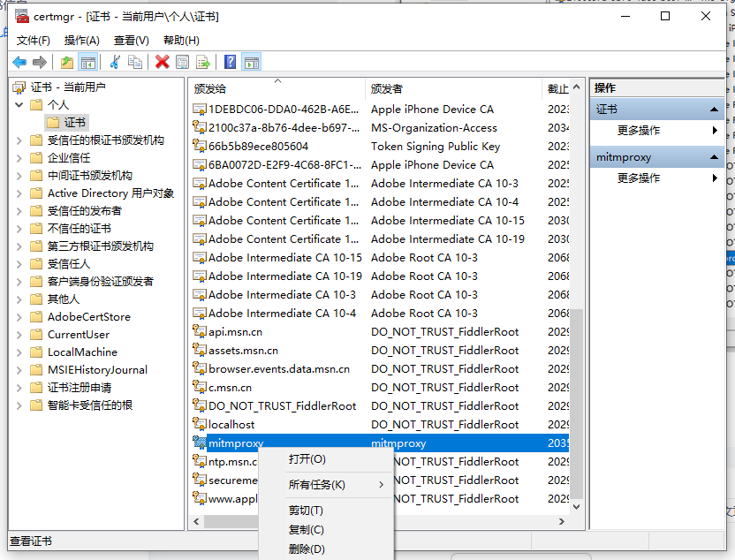Click the folder icon next to LocalMachine

(x=36, y=352)
